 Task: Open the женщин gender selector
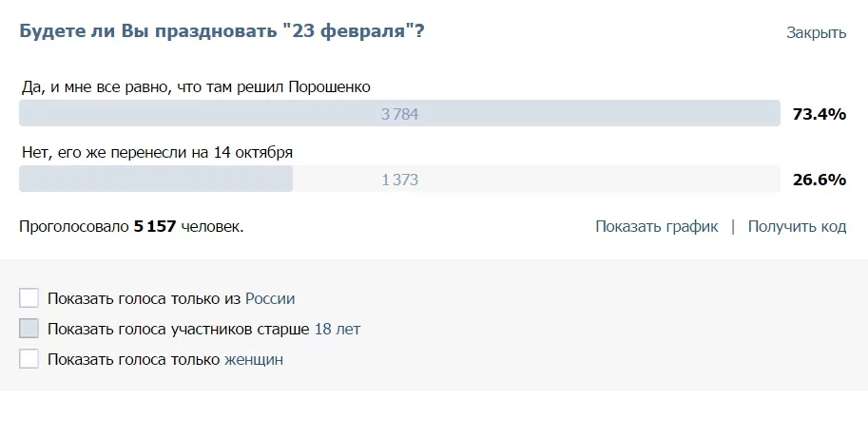tap(254, 359)
